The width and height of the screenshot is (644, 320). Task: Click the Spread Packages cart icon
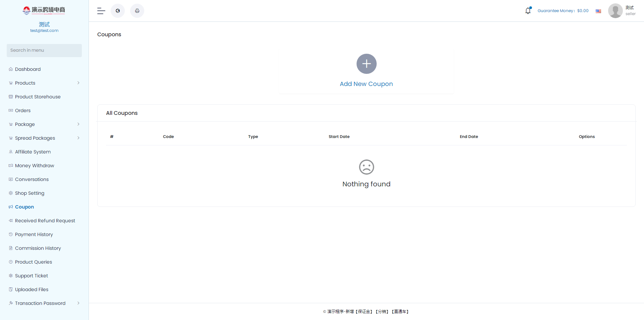click(11, 138)
